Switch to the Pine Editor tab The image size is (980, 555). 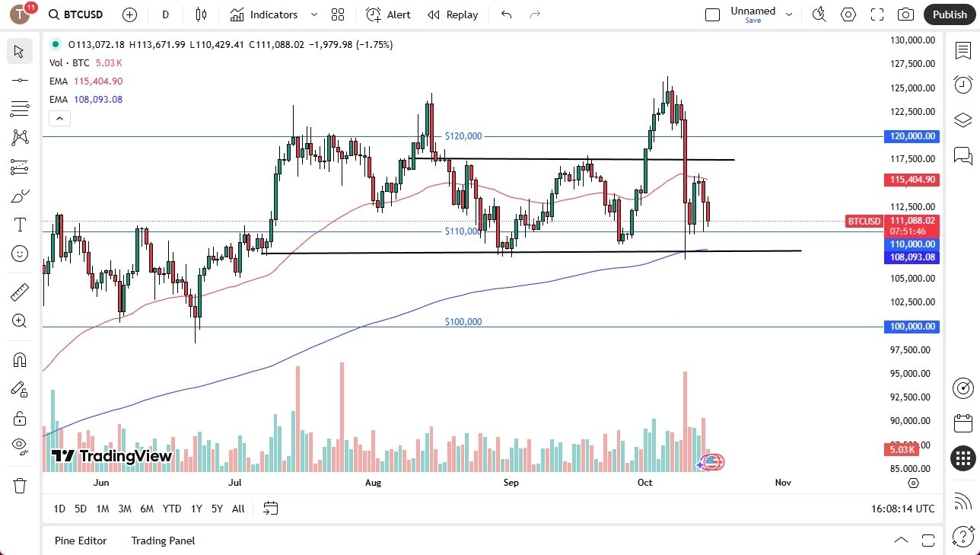pyautogui.click(x=80, y=541)
